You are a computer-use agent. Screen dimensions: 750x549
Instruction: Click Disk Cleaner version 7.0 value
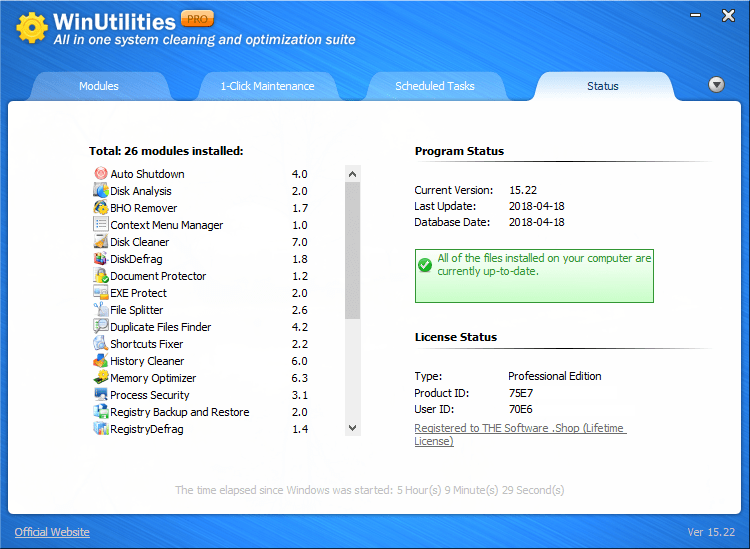[x=299, y=242]
